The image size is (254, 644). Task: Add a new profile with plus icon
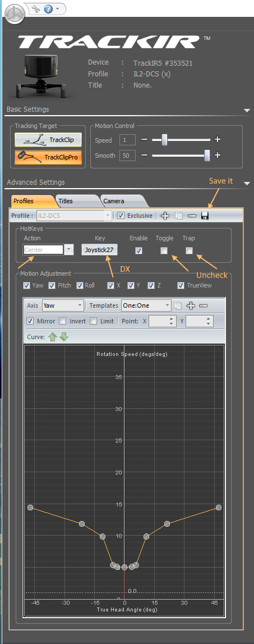tap(165, 216)
